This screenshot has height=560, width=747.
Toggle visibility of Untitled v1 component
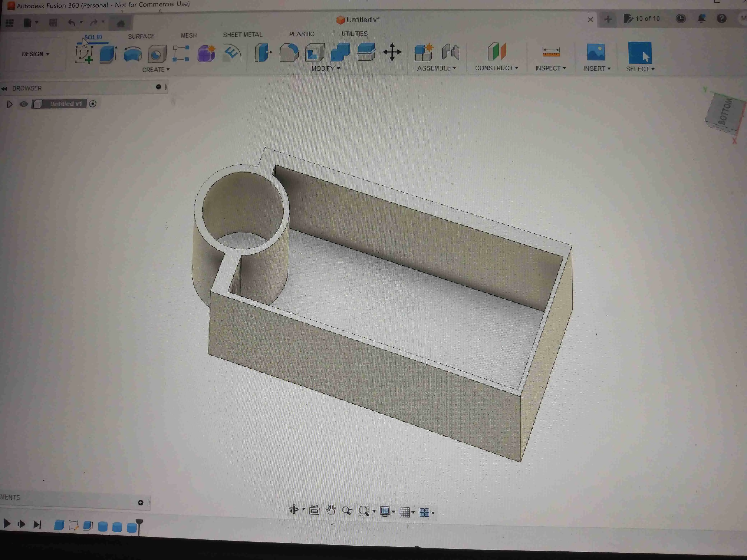(23, 104)
